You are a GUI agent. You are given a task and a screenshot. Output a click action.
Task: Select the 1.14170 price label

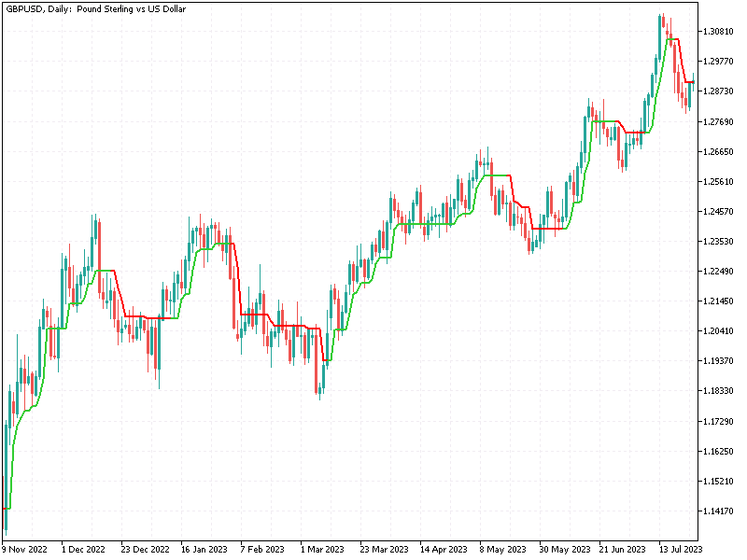718,511
